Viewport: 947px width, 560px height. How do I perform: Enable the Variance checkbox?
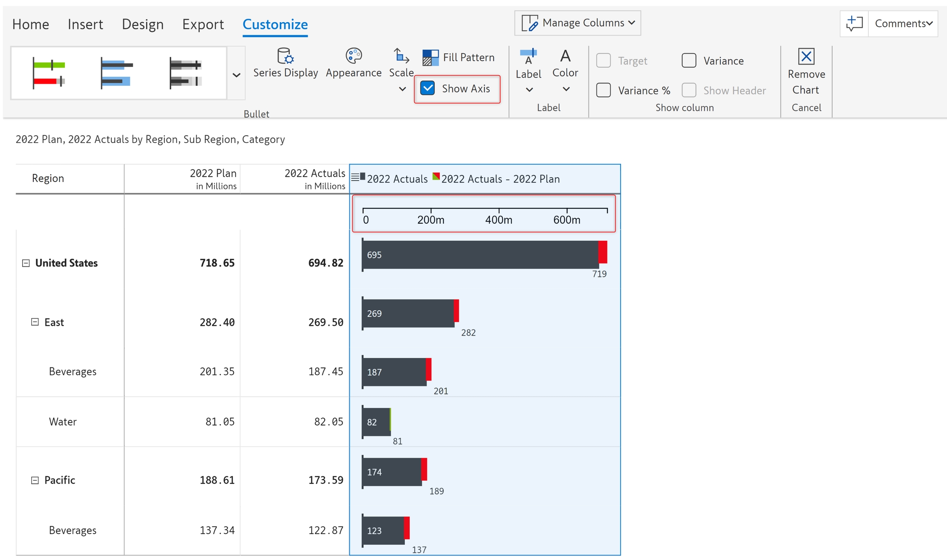(x=689, y=61)
